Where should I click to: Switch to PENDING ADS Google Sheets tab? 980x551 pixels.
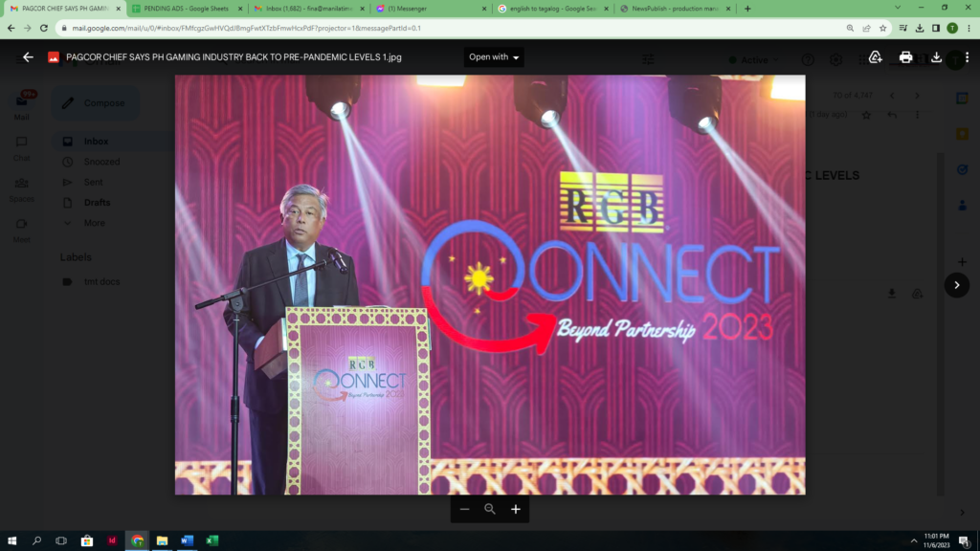(x=187, y=9)
